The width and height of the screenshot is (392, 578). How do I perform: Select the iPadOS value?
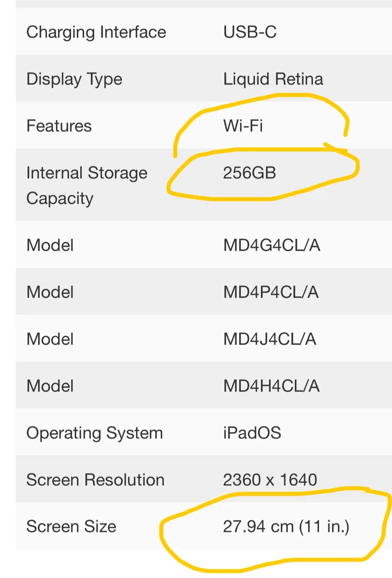tap(252, 433)
